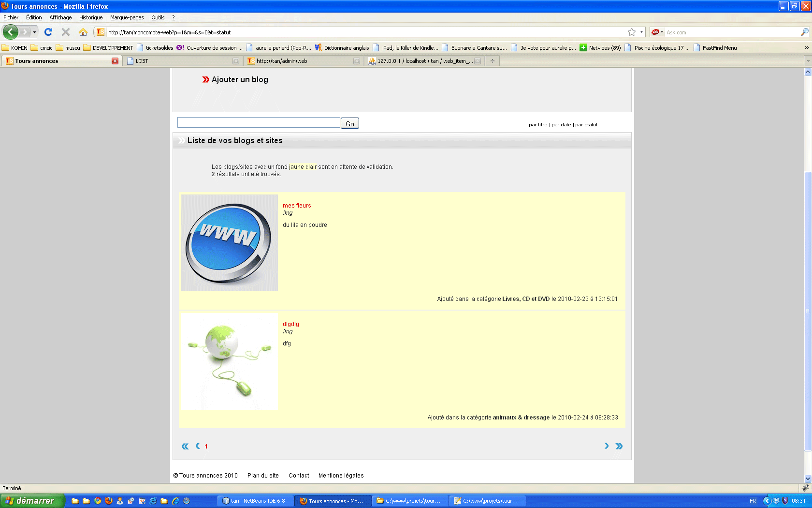The height and width of the screenshot is (508, 812).
Task: Reload the page with the blue refresh icon
Action: coord(48,32)
